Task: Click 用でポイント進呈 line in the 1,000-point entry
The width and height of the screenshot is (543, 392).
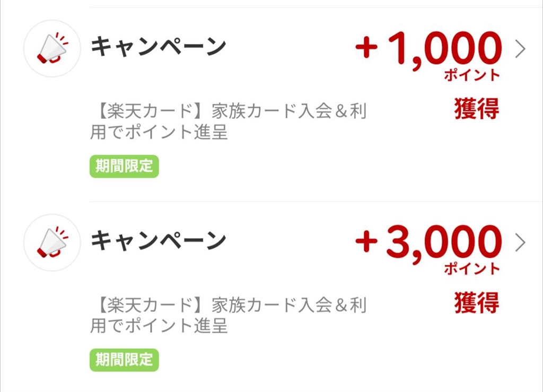Action: [159, 132]
